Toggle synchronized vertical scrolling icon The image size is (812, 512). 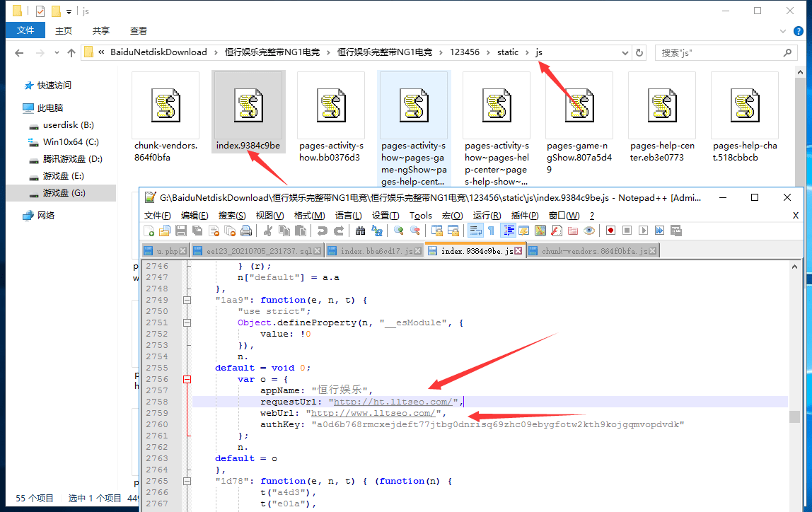click(x=437, y=231)
